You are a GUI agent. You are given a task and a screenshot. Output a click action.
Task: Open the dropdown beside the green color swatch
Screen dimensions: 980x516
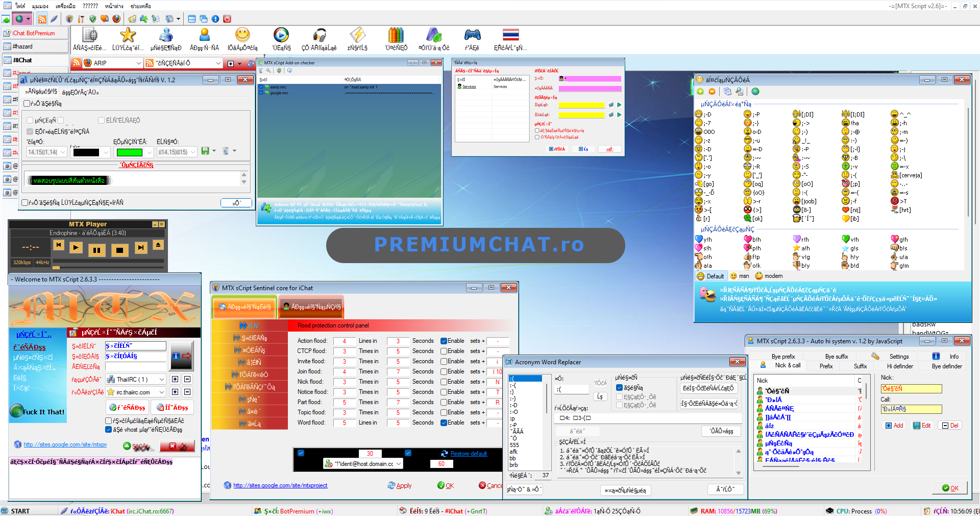149,152
